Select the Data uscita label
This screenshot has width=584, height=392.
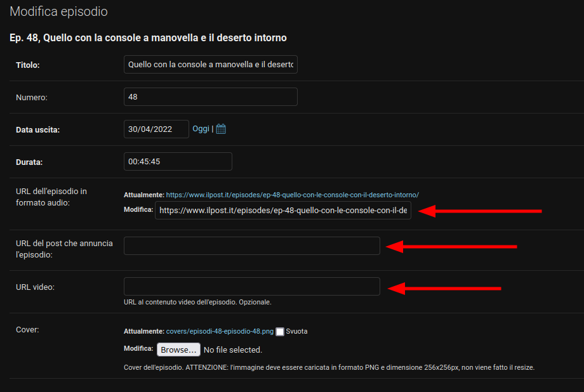point(37,130)
